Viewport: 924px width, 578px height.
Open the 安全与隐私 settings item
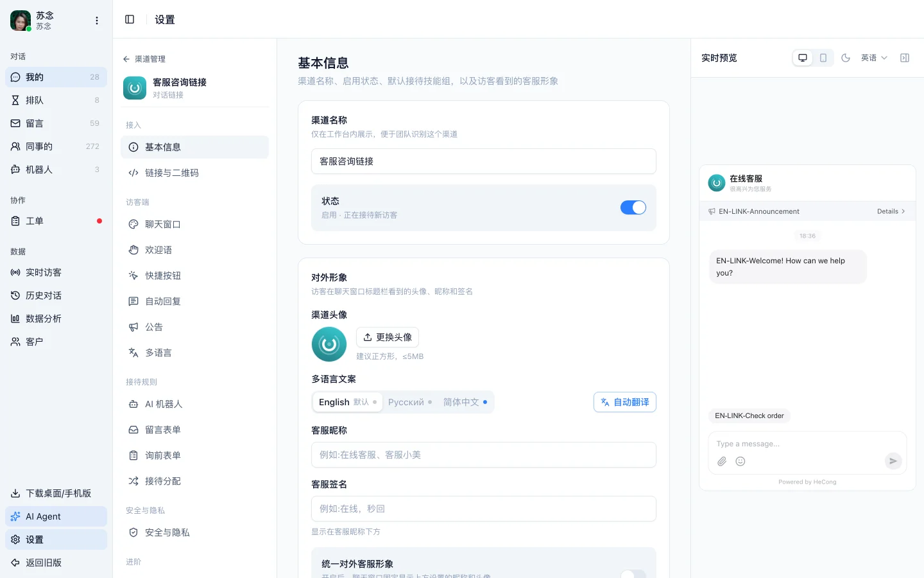coord(194,532)
